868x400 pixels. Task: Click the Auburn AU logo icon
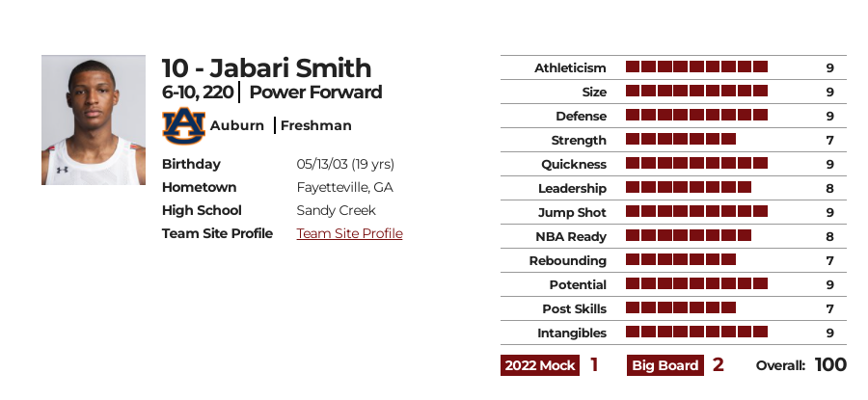183,125
